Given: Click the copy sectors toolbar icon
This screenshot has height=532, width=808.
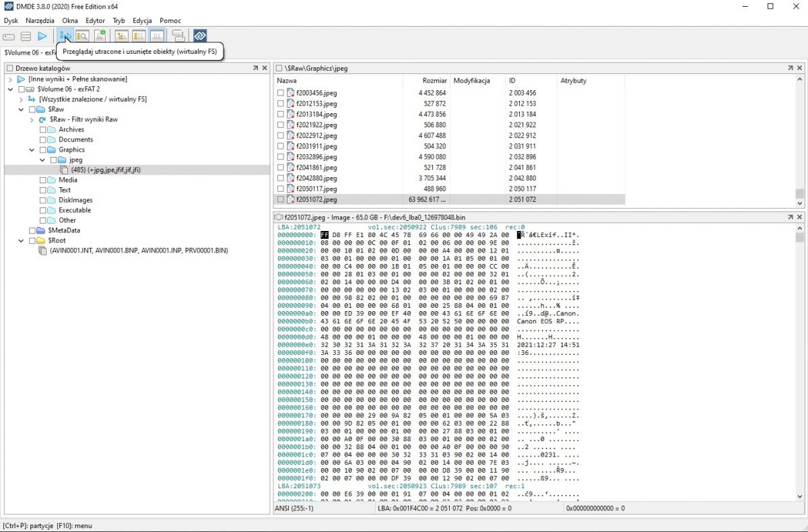Looking at the screenshot, I should point(178,36).
